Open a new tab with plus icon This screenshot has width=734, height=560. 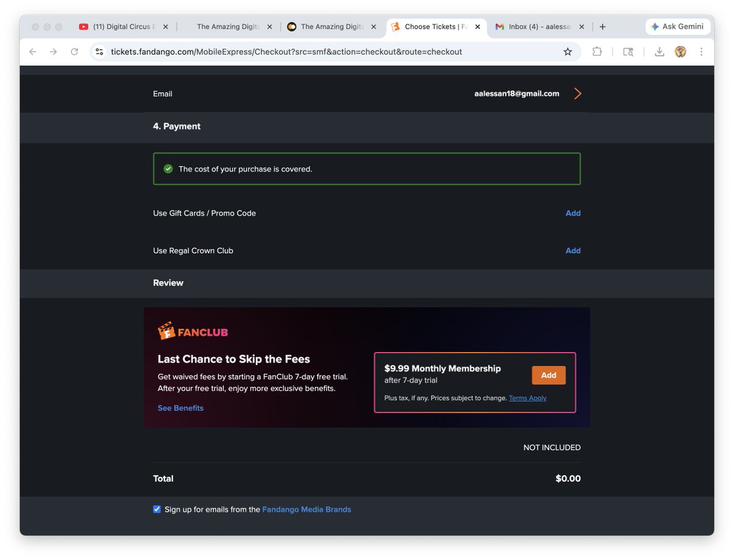(x=602, y=27)
